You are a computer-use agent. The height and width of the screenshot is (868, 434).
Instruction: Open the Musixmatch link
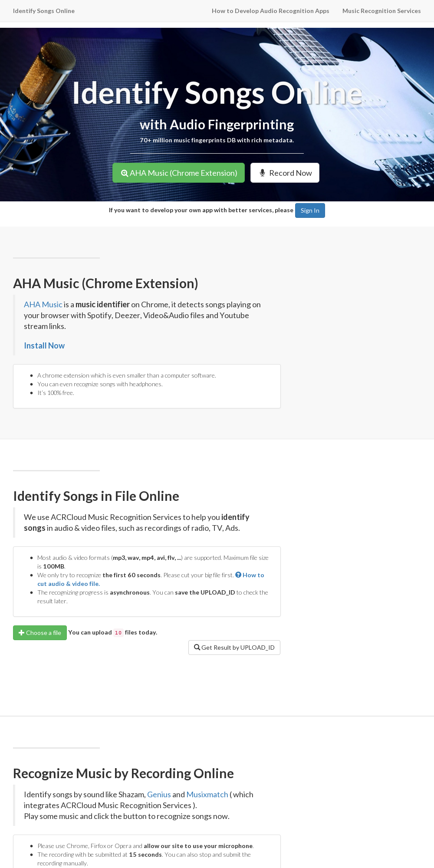[x=207, y=795]
